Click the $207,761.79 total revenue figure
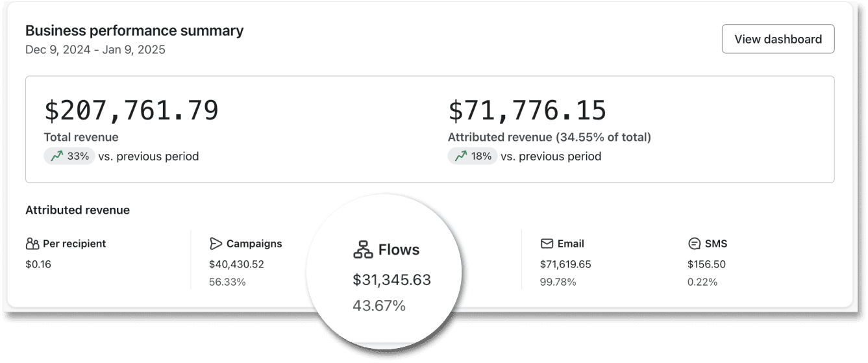 pos(131,110)
